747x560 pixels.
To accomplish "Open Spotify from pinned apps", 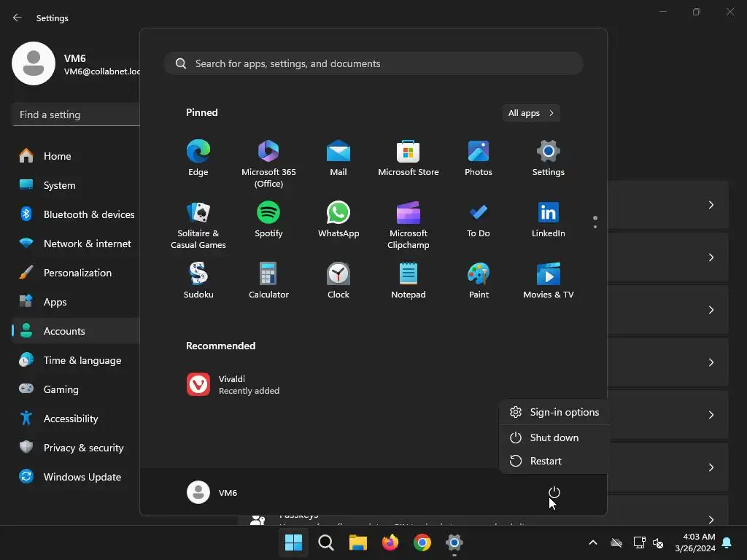I will [268, 219].
